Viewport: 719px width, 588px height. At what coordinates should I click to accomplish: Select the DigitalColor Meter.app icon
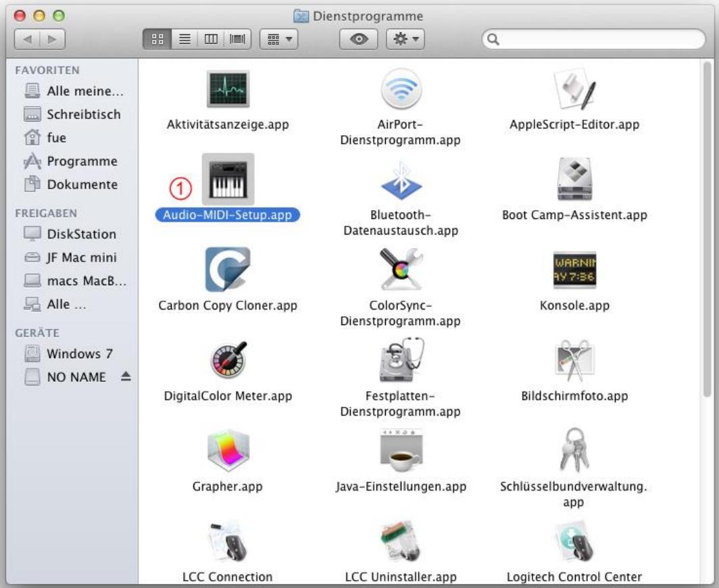(228, 360)
